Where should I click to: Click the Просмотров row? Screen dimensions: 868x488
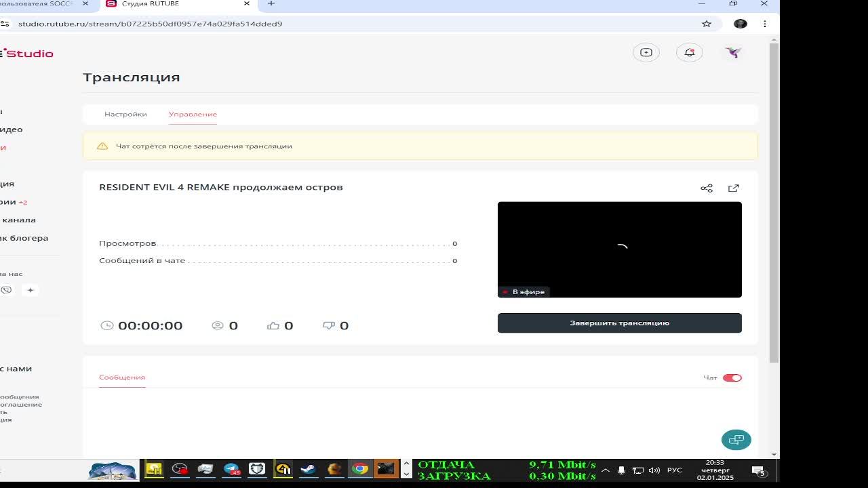(278, 243)
